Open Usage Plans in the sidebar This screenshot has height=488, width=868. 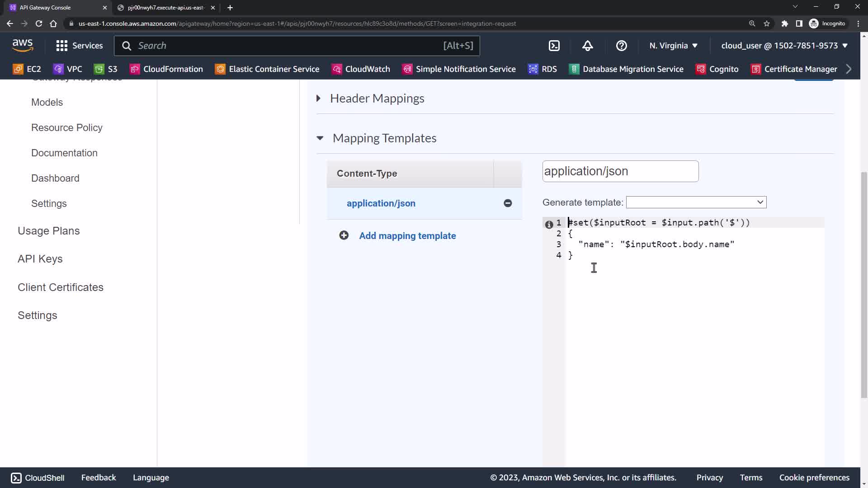point(49,231)
